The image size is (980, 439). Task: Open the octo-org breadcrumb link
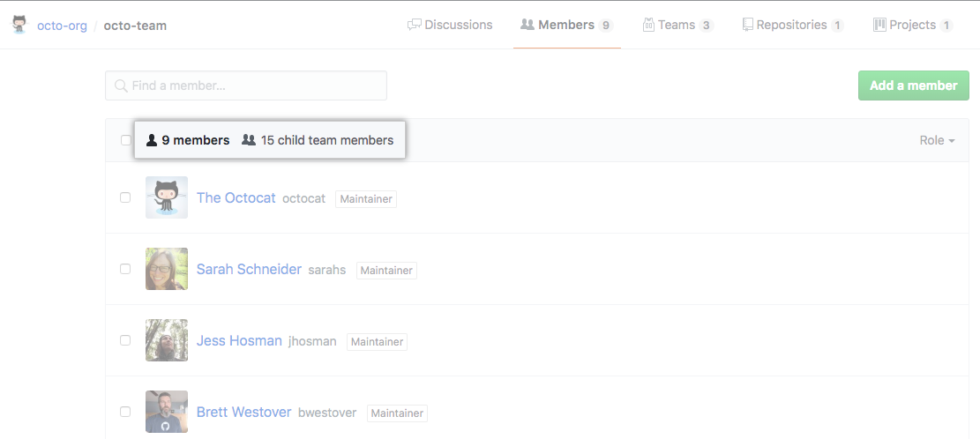tap(62, 26)
